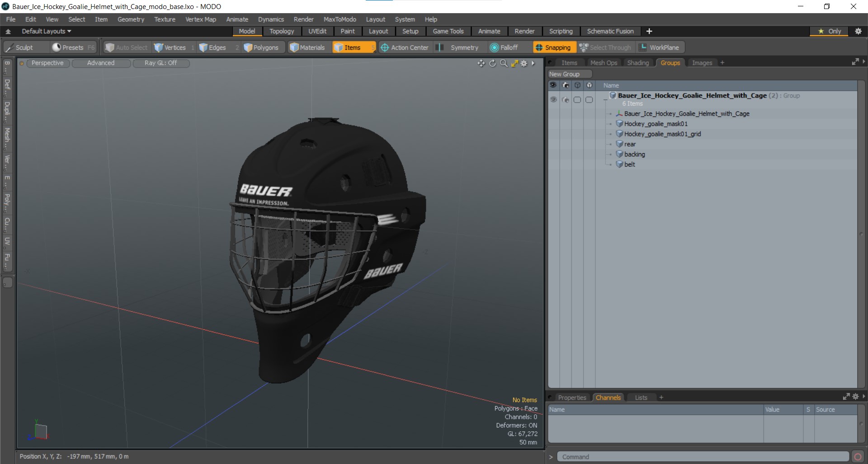Open Channels panel settings gear

tap(855, 397)
